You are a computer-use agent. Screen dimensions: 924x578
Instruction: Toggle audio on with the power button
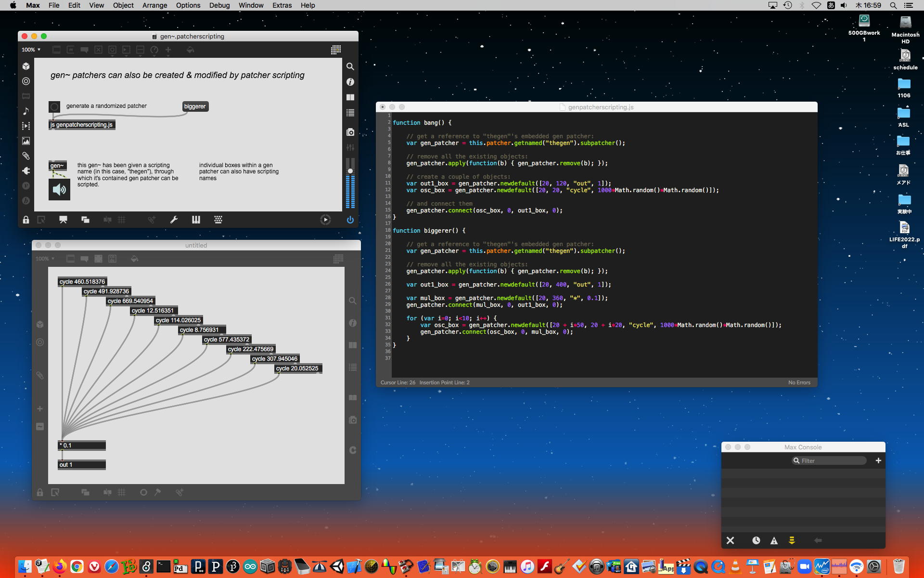click(x=350, y=220)
